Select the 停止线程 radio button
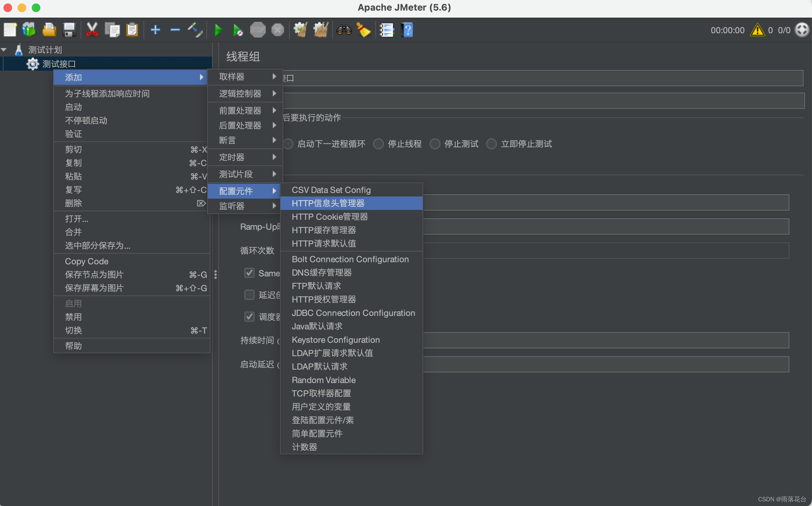 (x=378, y=144)
